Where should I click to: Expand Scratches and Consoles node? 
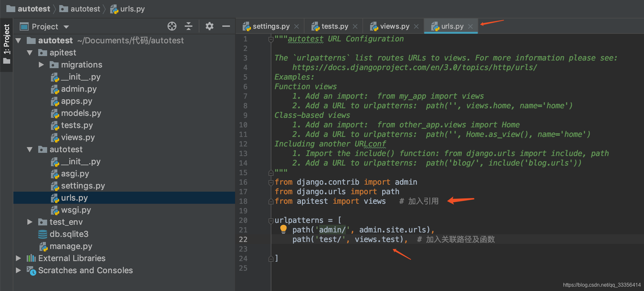[18, 270]
